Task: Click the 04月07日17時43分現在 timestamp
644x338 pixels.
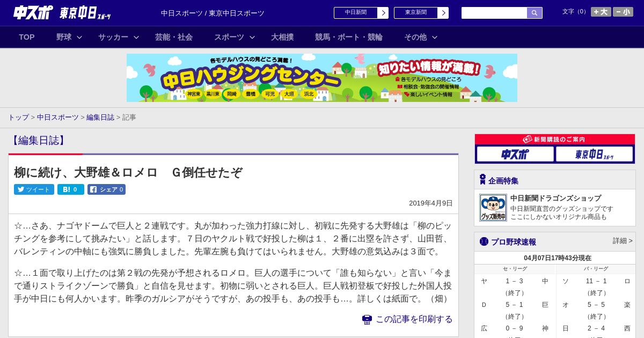Action: pyautogui.click(x=558, y=258)
